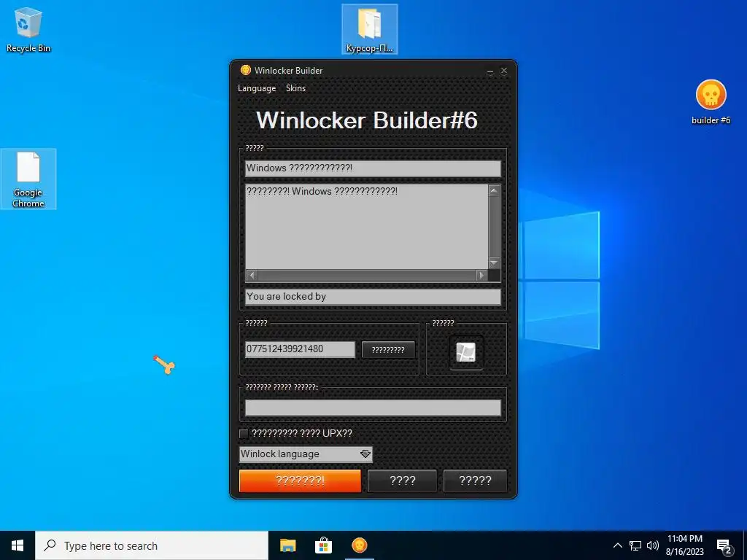Click the message box scroll down arrow
This screenshot has height=560, width=747.
tap(494, 262)
